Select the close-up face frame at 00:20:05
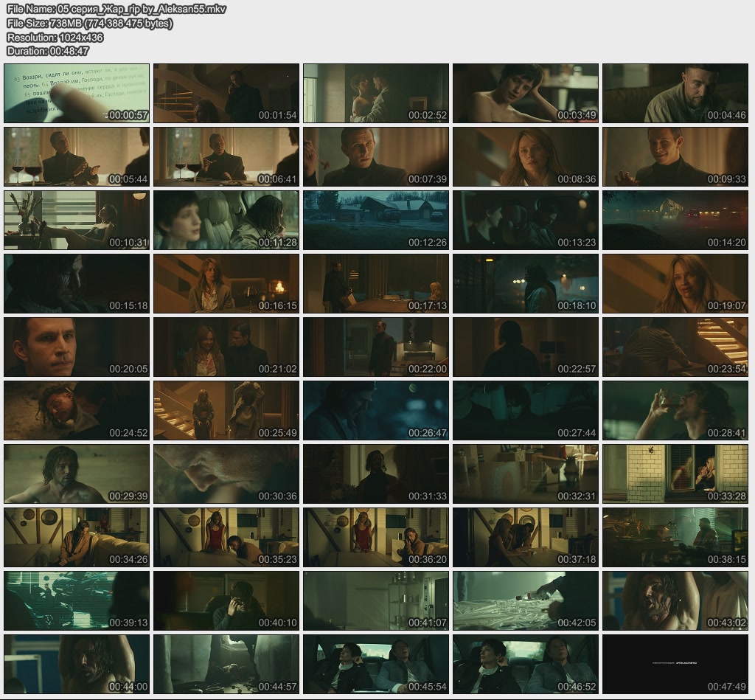Image resolution: width=755 pixels, height=700 pixels. 77,347
